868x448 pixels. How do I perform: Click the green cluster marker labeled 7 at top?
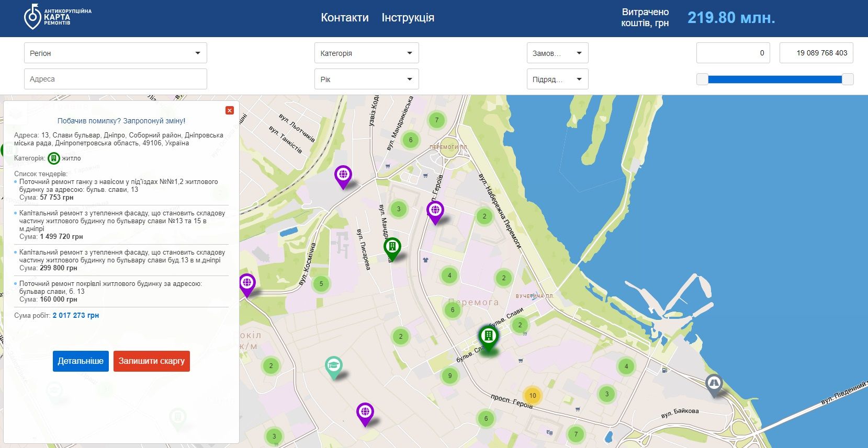pyautogui.click(x=437, y=120)
